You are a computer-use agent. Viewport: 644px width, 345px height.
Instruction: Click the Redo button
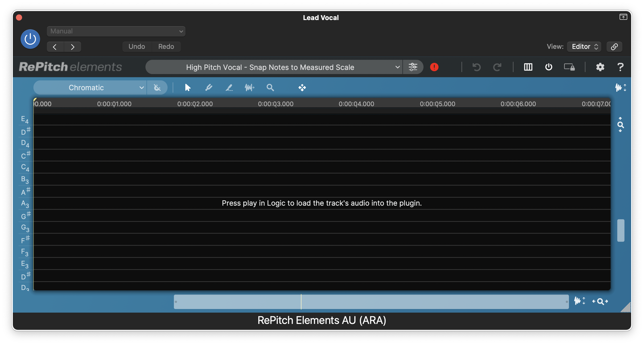166,47
